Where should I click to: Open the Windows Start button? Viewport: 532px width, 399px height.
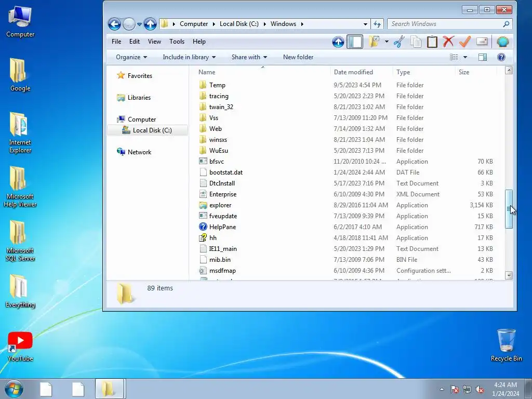14,389
